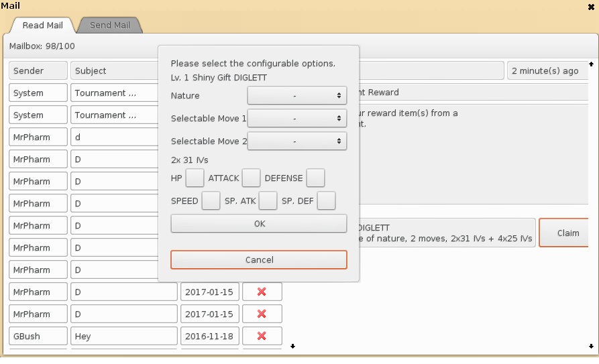
Task: Close the Mail window
Action: click(x=591, y=6)
